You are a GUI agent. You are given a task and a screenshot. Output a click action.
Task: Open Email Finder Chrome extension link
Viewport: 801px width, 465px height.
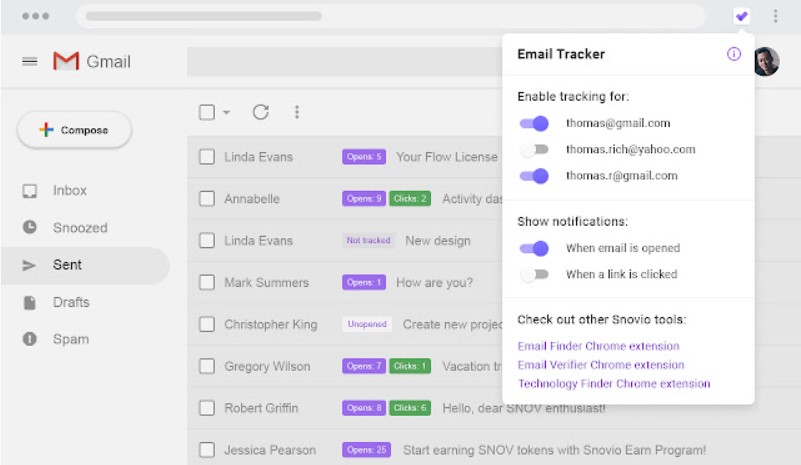pyautogui.click(x=598, y=346)
